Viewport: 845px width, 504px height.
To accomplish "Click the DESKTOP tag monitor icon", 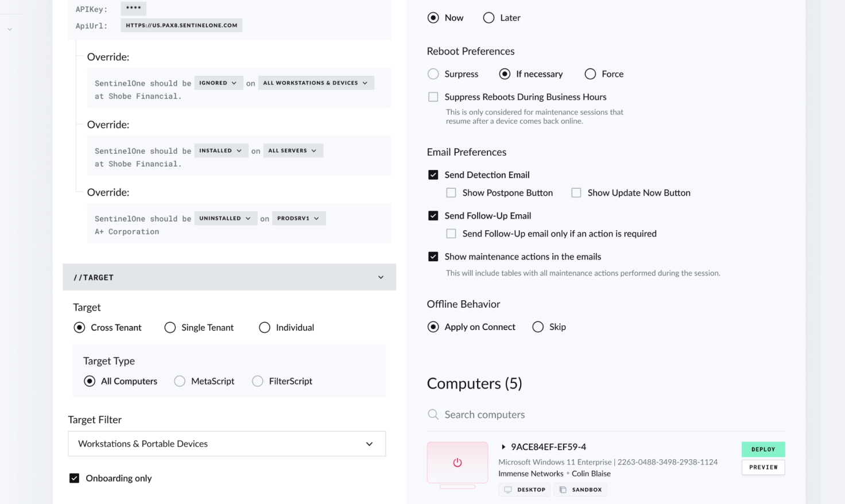I will coord(507,490).
